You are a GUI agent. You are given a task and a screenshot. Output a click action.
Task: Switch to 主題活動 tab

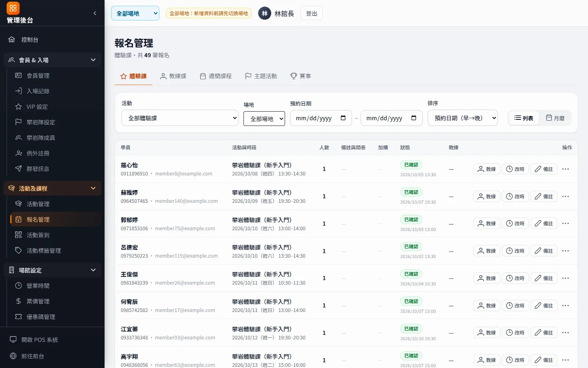tap(261, 76)
